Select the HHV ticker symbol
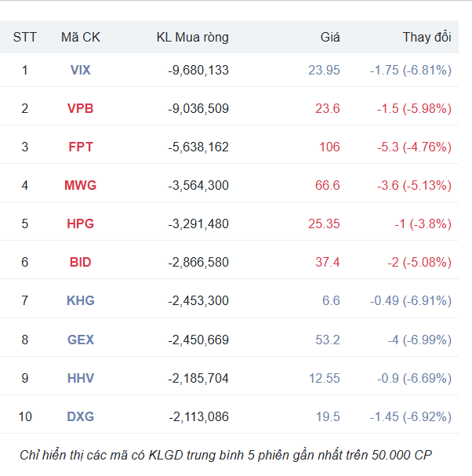Image resolution: width=472 pixels, height=476 pixels. click(81, 378)
